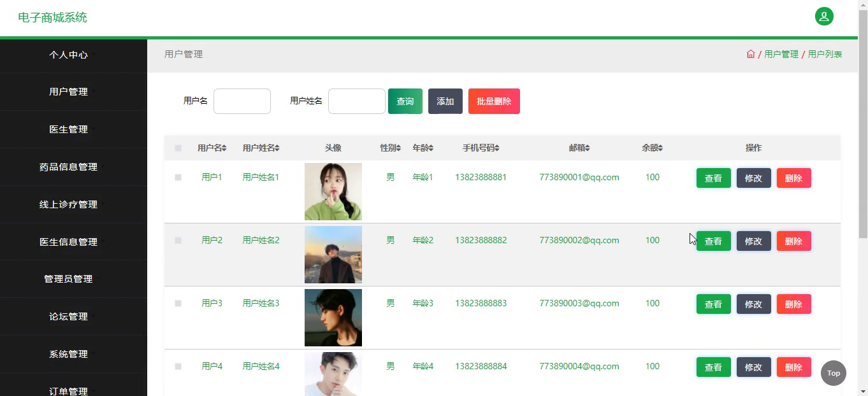Click the 添加 add button
The image size is (868, 396).
(x=445, y=101)
